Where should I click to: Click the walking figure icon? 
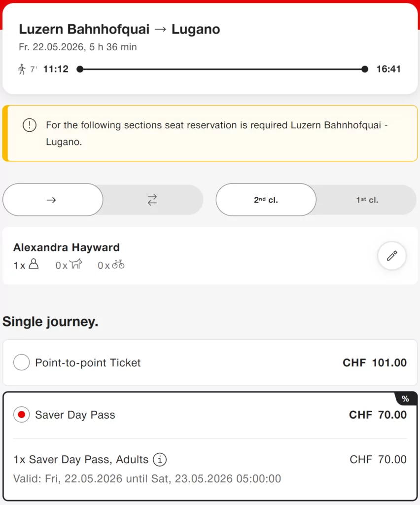tap(22, 69)
